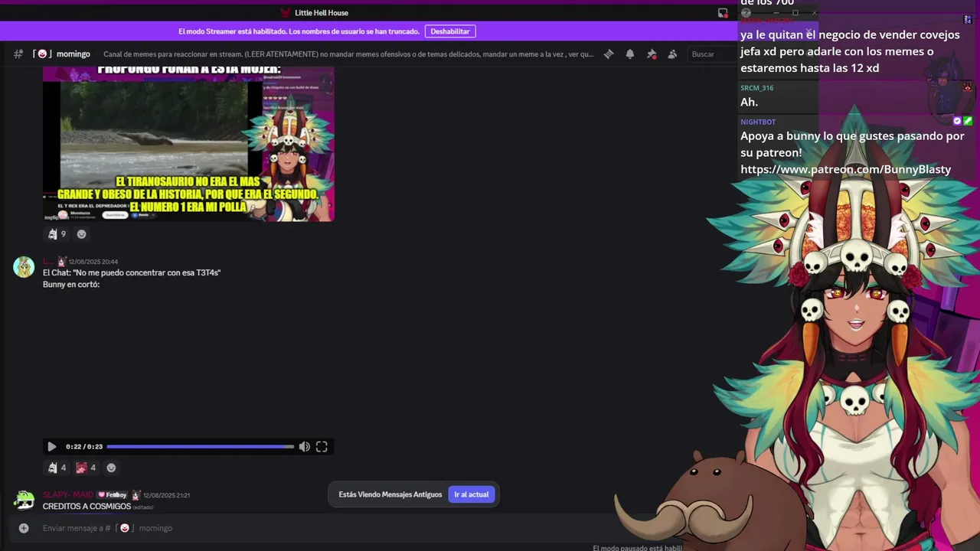Toggle the member list icon

point(672,54)
